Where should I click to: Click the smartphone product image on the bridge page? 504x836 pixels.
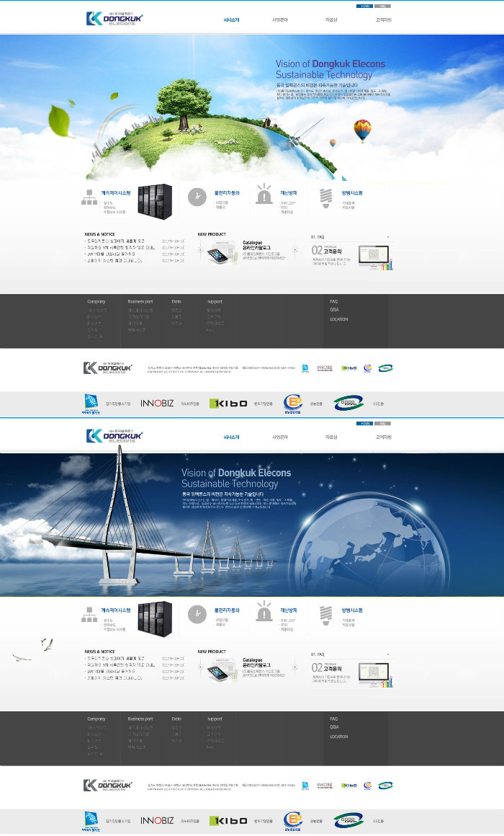(x=222, y=670)
